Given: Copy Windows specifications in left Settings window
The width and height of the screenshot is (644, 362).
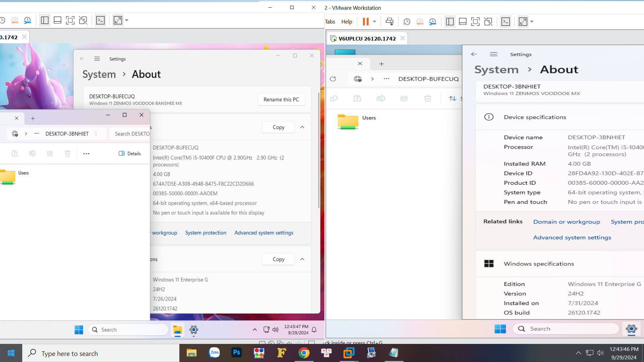Looking at the screenshot, I should click(278, 259).
